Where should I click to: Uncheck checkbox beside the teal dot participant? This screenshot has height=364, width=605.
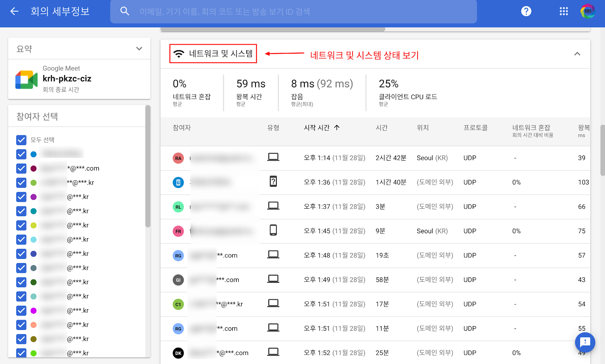[x=22, y=211]
